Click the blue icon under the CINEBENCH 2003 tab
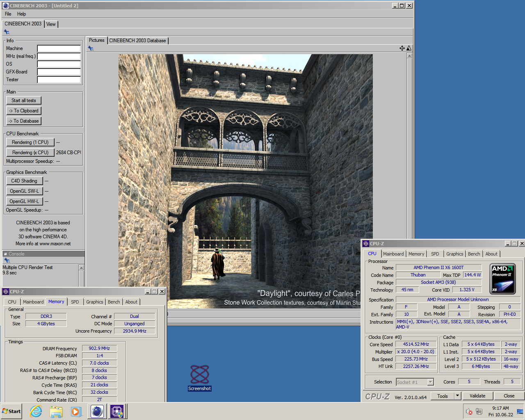This screenshot has height=420, width=525. point(7,32)
